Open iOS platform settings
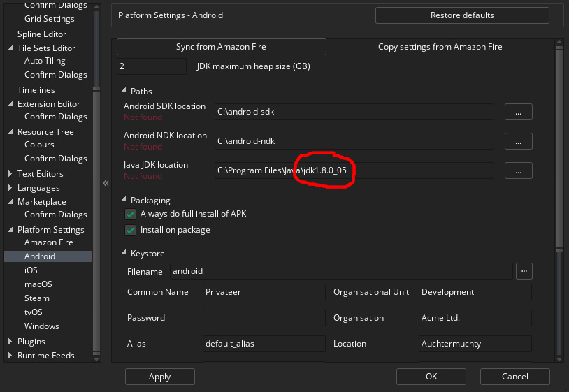 click(x=31, y=270)
